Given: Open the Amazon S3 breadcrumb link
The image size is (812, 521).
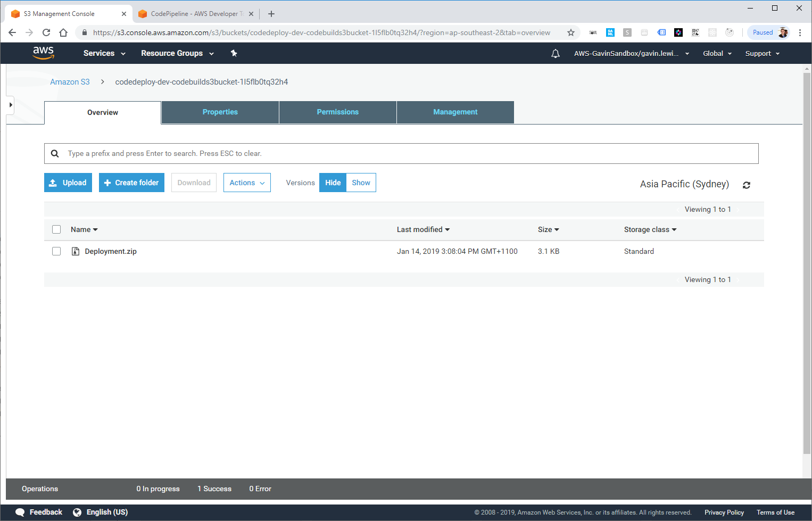Looking at the screenshot, I should point(70,82).
